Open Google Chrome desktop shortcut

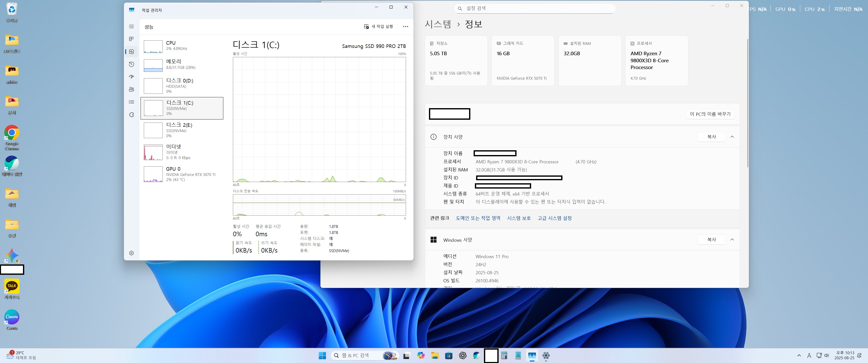(x=12, y=137)
